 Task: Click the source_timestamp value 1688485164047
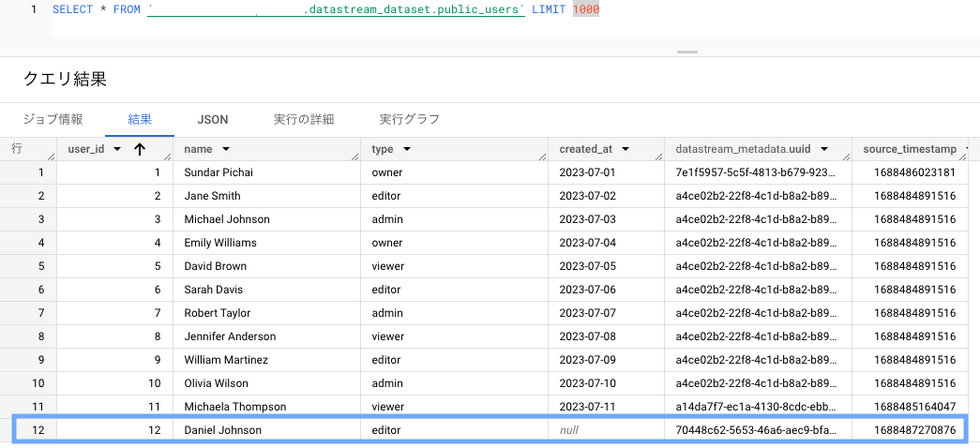[915, 407]
